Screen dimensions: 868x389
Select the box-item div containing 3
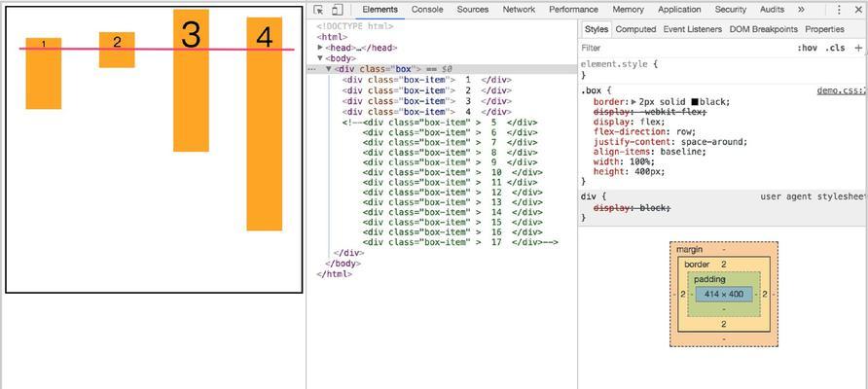tap(427, 101)
